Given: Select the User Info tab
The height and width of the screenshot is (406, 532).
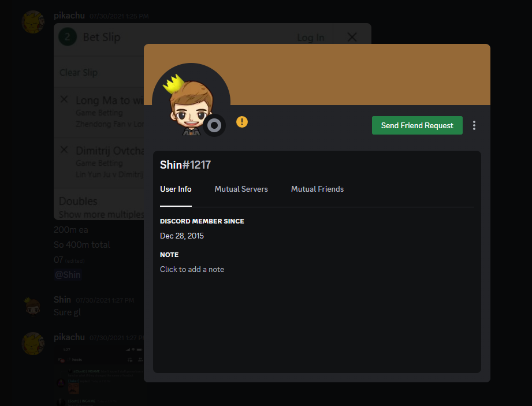Looking at the screenshot, I should point(176,189).
